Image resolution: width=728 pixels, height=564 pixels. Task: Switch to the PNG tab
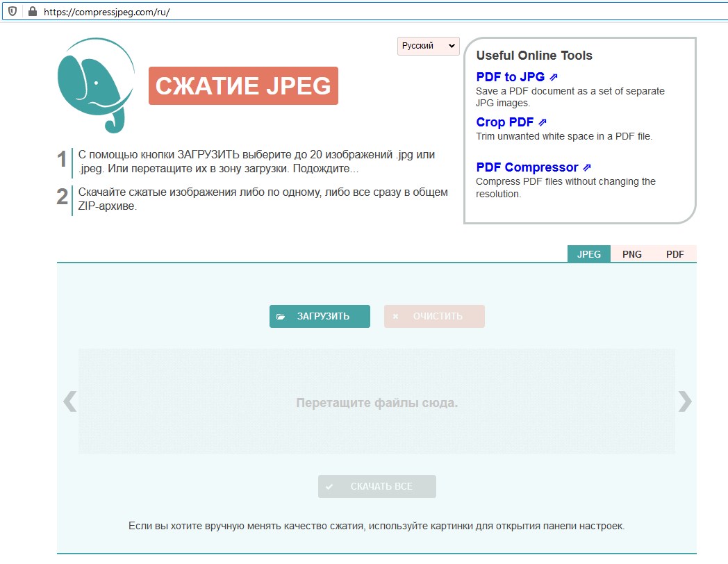[x=632, y=254]
